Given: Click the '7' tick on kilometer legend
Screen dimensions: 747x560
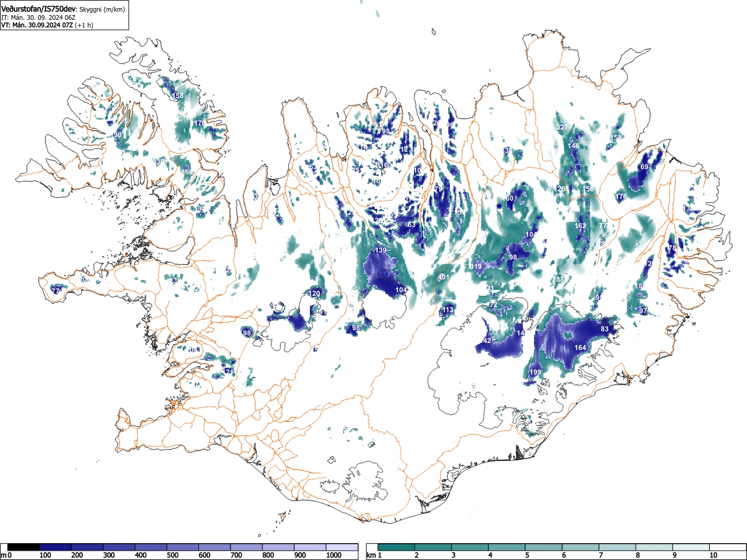Looking at the screenshot, I should pos(601,555).
